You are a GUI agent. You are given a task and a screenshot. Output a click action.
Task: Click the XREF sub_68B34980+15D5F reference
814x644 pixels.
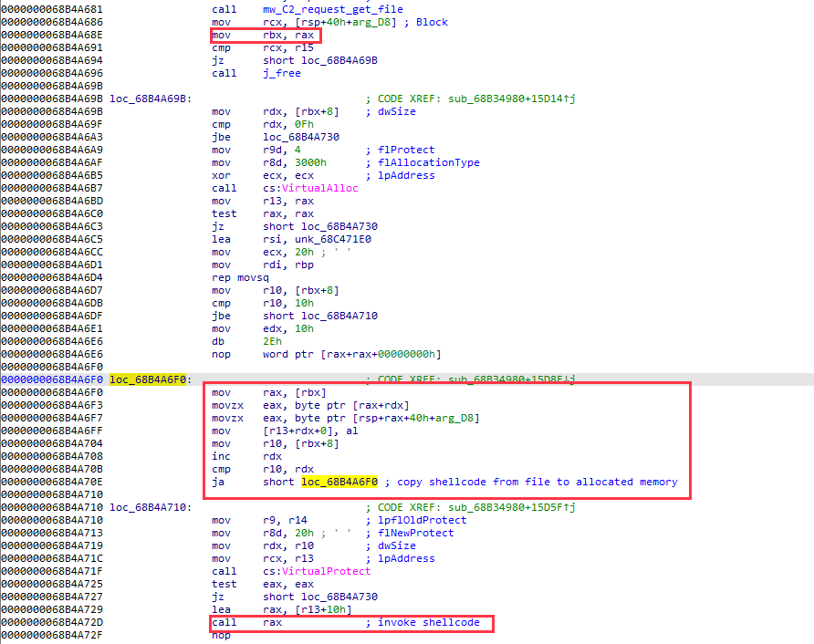(x=511, y=507)
